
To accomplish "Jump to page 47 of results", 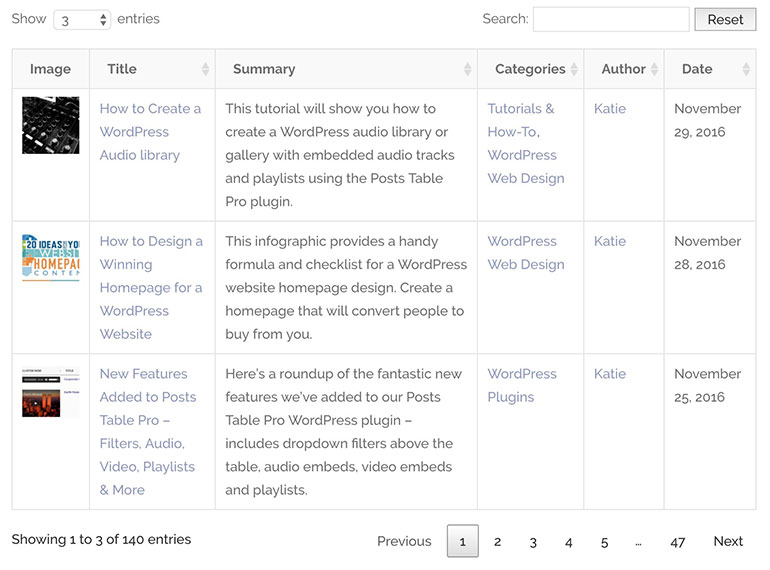I will pos(678,542).
